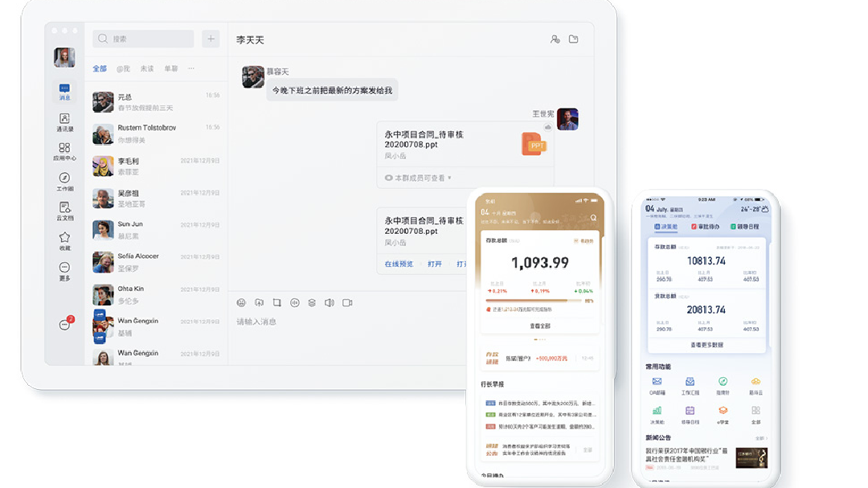Expand the ellipsis after 单聊 filter tab
This screenshot has height=488, width=868.
click(191, 69)
